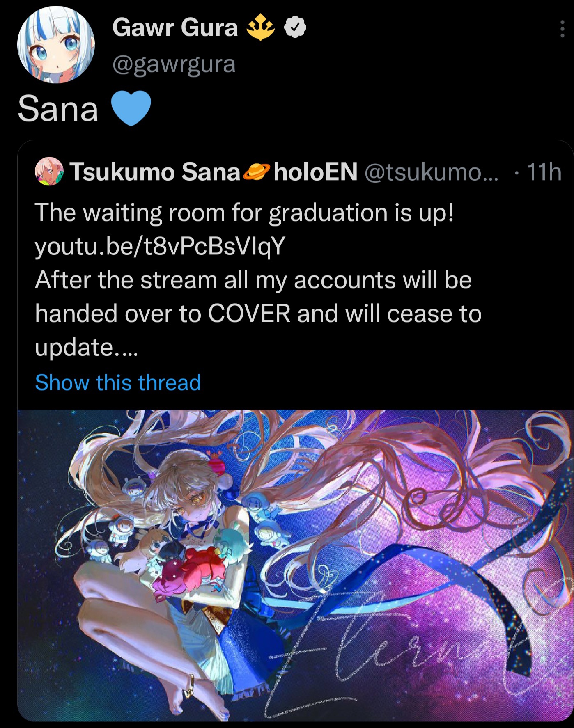Tap the verified badge next to Gawr Gura
Viewport: 574px width, 728px height.
(x=296, y=27)
